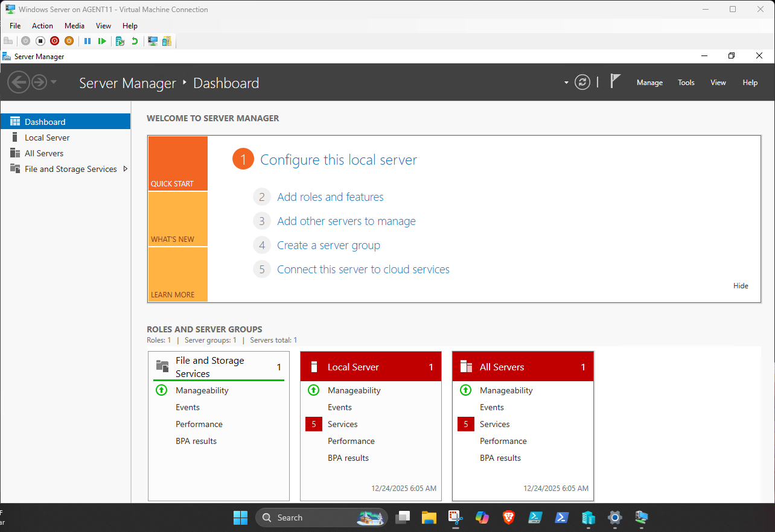The width and height of the screenshot is (775, 532).
Task: Hide the Welcome tile
Action: [741, 285]
